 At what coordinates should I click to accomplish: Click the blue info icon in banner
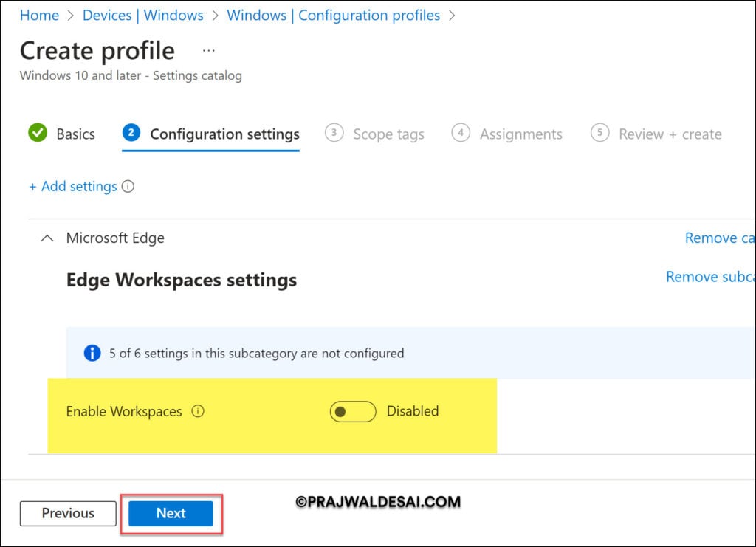[92, 354]
